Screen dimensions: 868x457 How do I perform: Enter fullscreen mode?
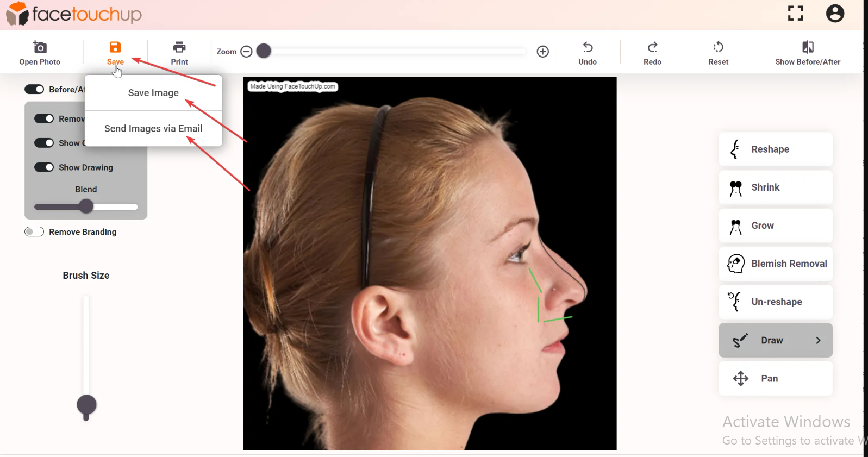pos(796,14)
